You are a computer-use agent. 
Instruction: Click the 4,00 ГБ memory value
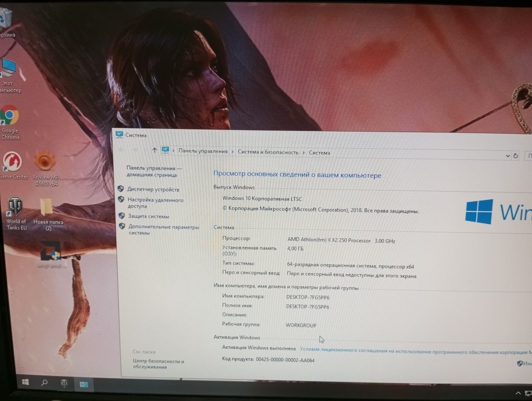click(x=295, y=249)
